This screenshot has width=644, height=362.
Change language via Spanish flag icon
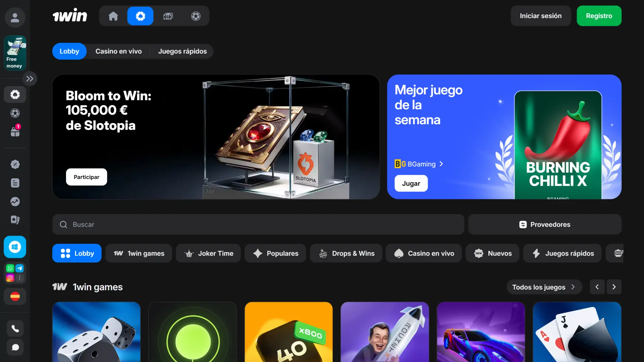15,296
